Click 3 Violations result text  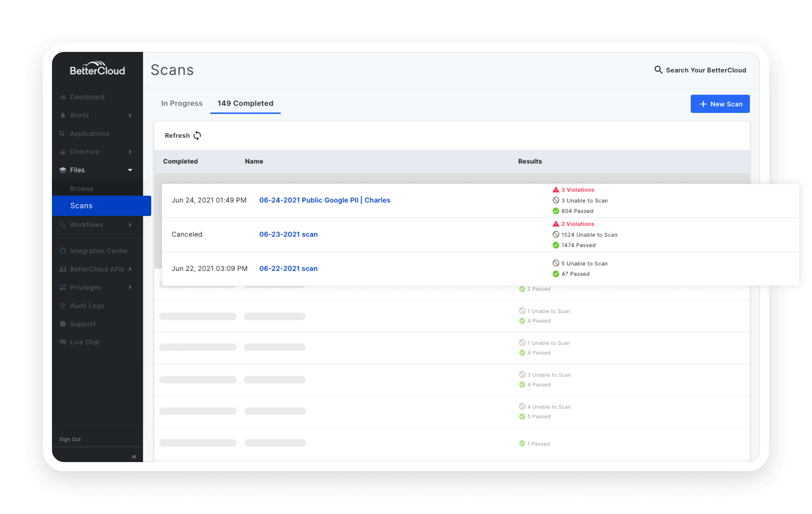click(x=578, y=190)
